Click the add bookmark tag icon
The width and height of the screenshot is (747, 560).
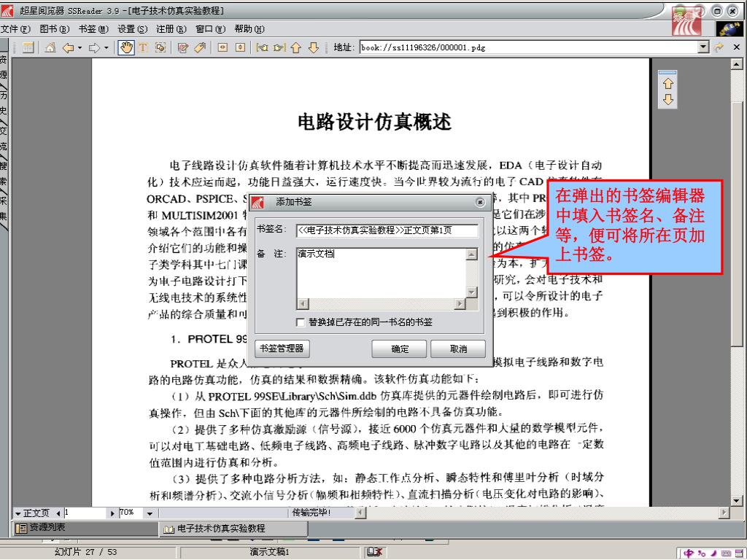(200, 47)
